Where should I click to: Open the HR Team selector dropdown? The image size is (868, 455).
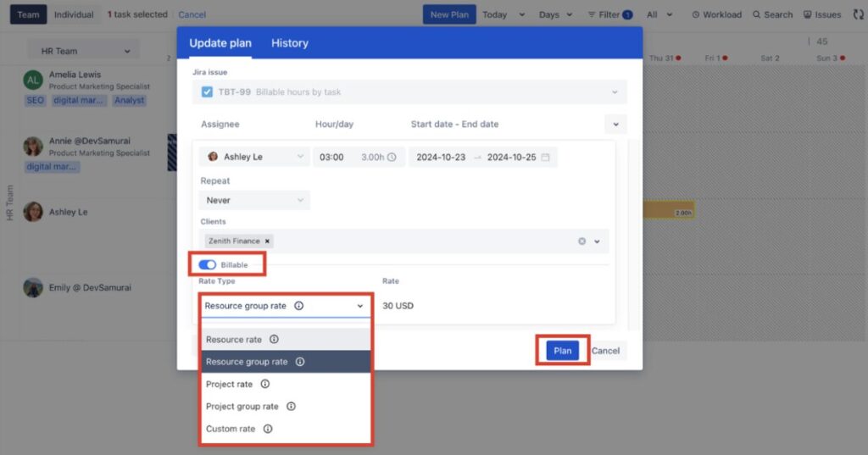click(x=84, y=51)
